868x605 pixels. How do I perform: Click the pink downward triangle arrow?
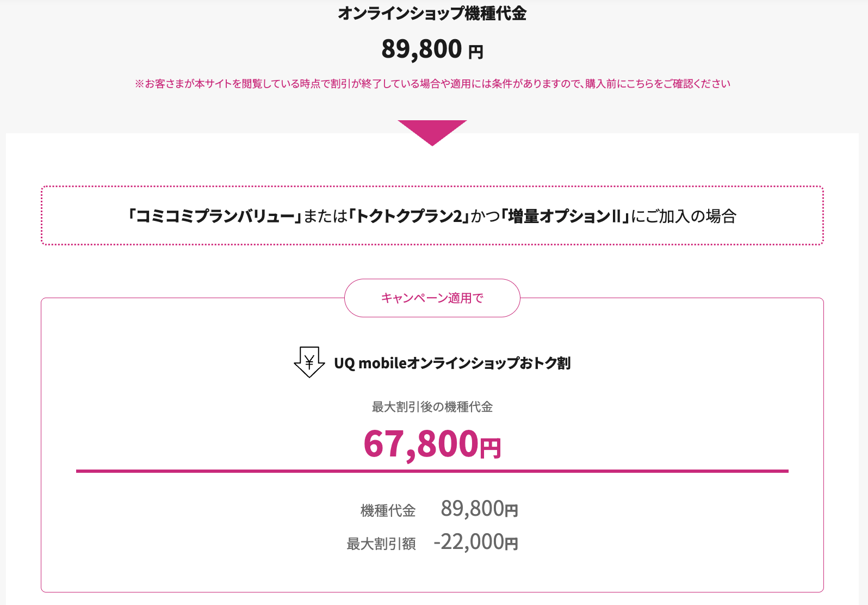tap(432, 131)
